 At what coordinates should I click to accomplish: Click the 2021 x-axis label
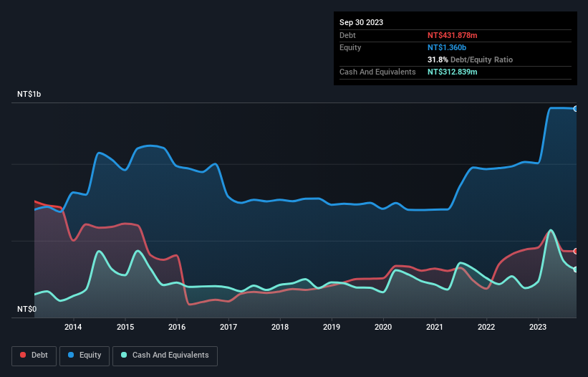[x=435, y=327]
